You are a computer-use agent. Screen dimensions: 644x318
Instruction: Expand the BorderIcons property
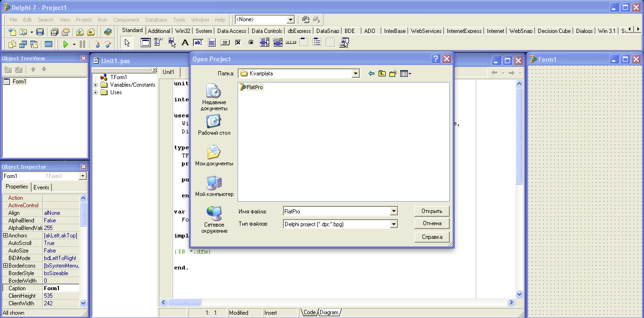(x=5, y=266)
